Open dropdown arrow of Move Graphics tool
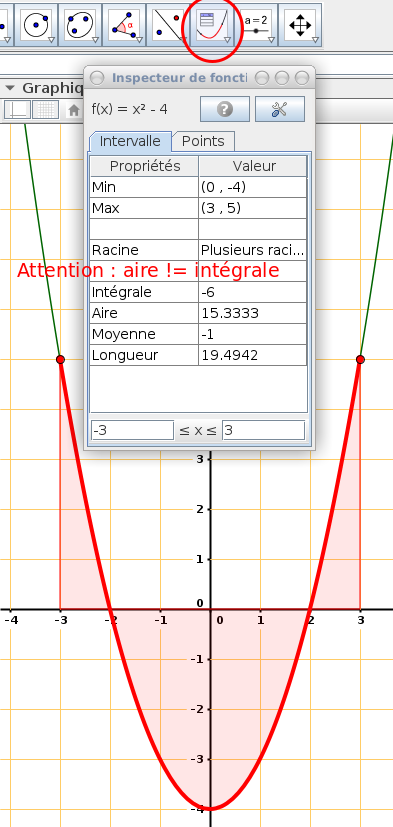This screenshot has width=393, height=827. 315,40
